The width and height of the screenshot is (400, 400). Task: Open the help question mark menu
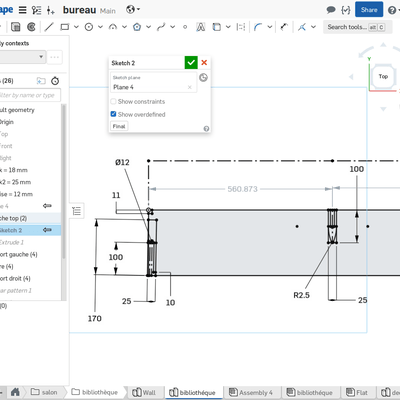[x=393, y=10]
